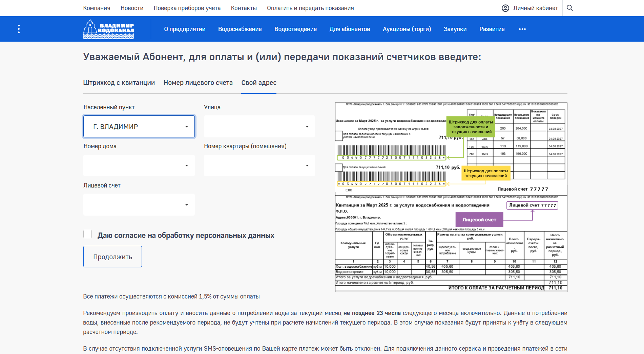Expand the Населенный пункт dropdown
644x354 pixels.
(x=139, y=127)
